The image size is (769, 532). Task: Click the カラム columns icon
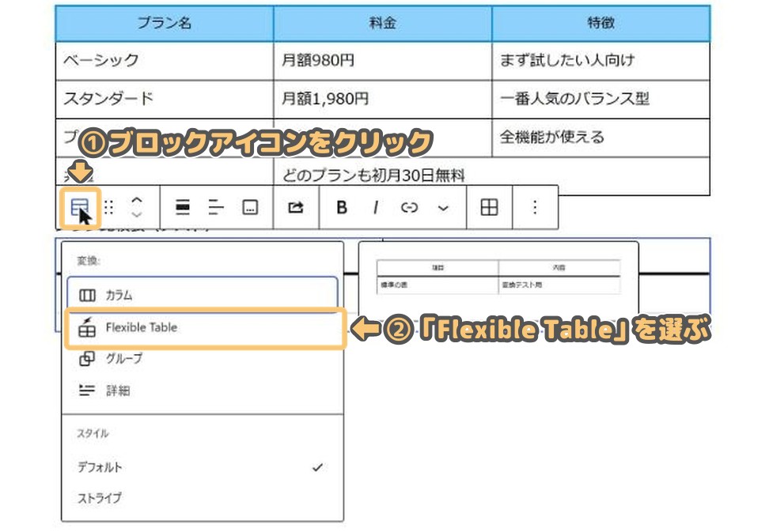click(87, 296)
